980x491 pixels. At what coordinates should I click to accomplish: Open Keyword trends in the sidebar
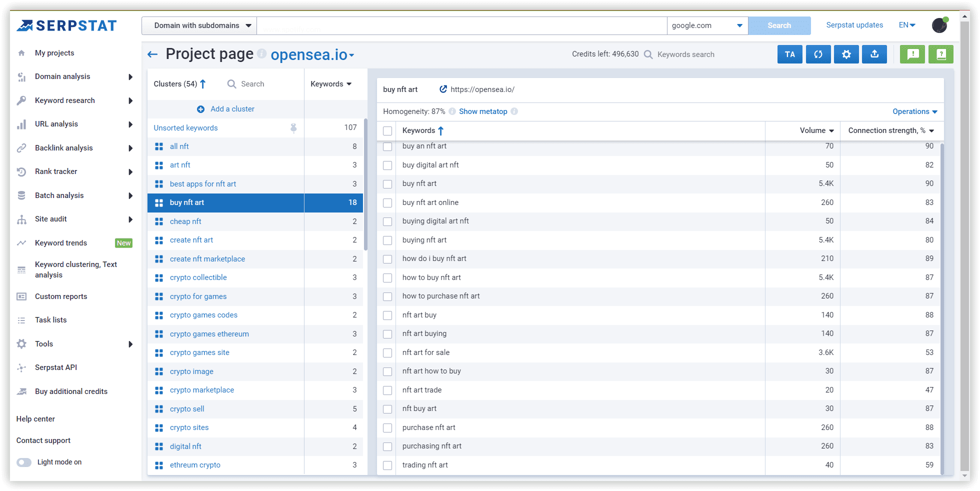pos(61,243)
